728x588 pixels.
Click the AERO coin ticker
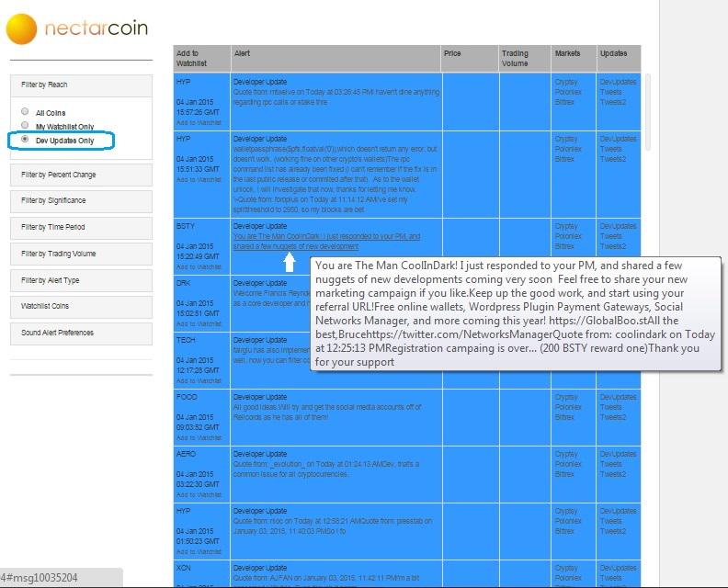pyautogui.click(x=186, y=455)
